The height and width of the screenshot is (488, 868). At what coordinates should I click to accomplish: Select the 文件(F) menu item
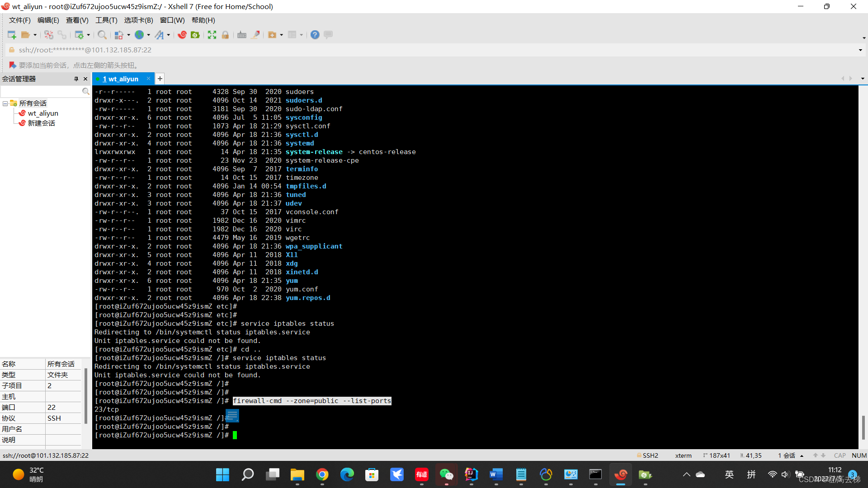19,20
